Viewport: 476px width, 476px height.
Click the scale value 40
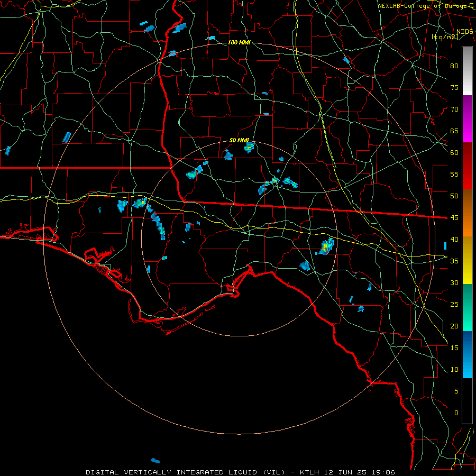coord(454,239)
